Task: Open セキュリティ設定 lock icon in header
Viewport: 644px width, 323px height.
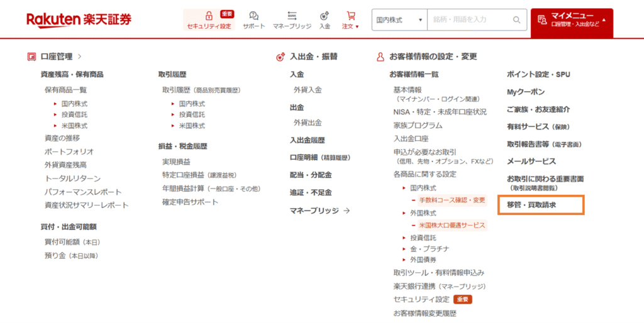Action: click(x=209, y=16)
